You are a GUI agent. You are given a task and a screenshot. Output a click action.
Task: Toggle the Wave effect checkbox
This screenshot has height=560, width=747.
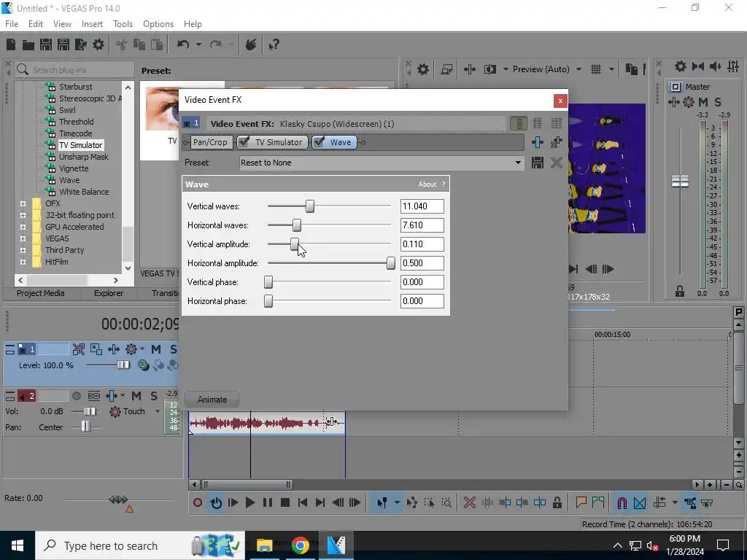[319, 142]
